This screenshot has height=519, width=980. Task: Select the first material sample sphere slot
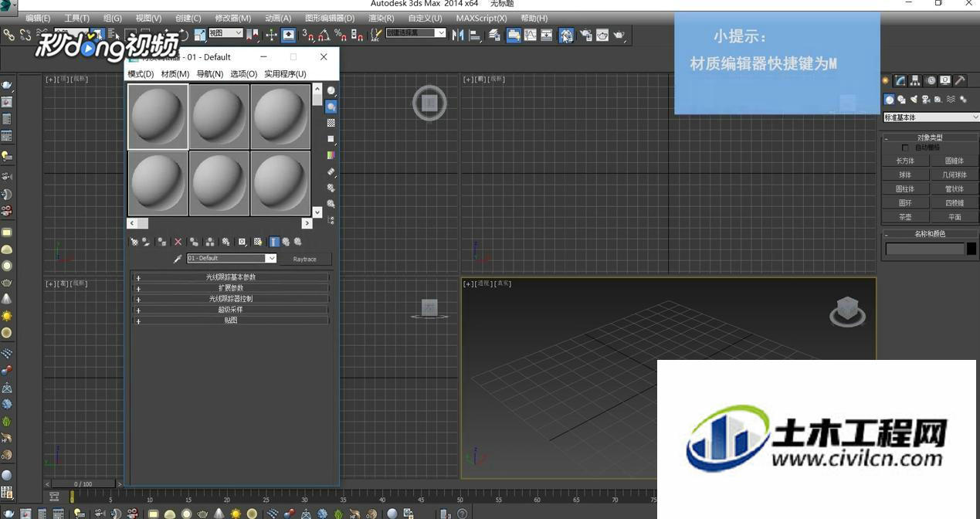point(158,117)
